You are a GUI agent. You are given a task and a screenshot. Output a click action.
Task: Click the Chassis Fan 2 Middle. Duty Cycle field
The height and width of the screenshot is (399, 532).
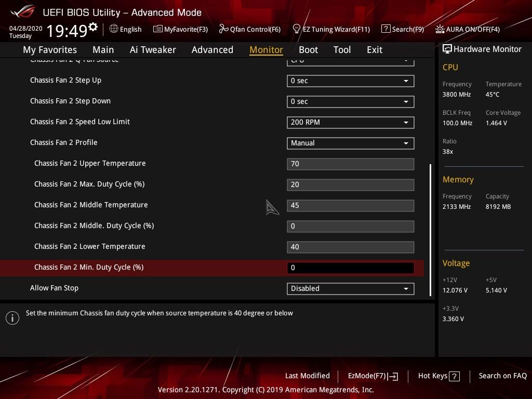[351, 227]
